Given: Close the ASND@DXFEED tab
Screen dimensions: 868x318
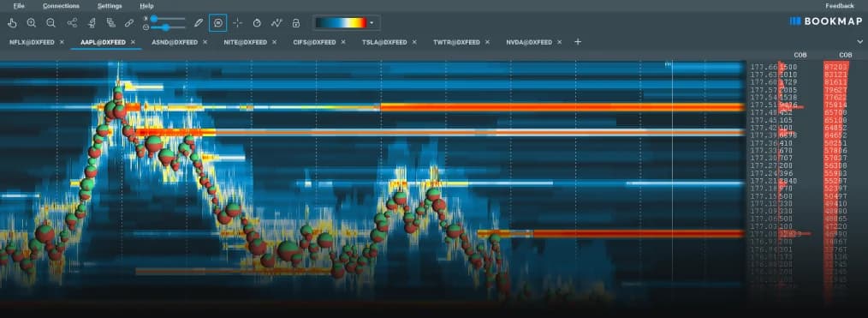Looking at the screenshot, I should click(205, 42).
